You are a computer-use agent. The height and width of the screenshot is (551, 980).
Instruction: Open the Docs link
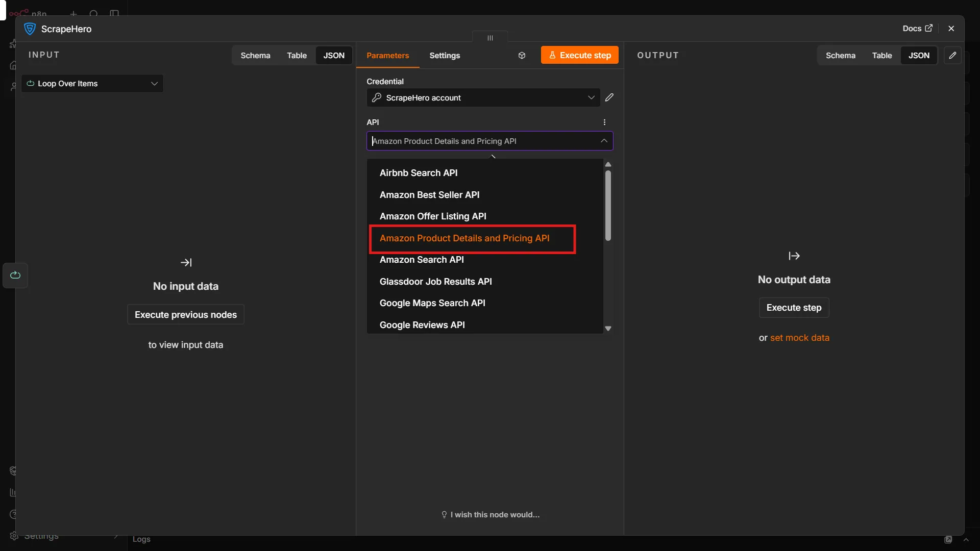point(917,29)
